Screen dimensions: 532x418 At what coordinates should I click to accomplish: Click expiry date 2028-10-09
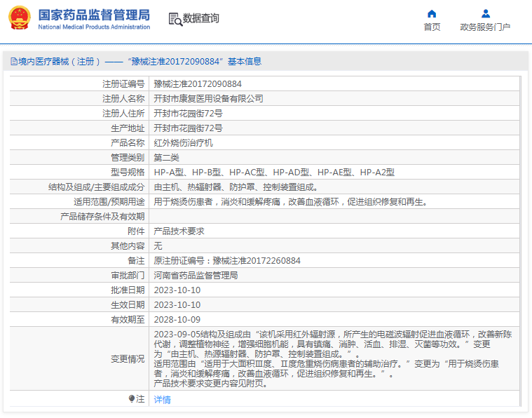tap(177, 320)
